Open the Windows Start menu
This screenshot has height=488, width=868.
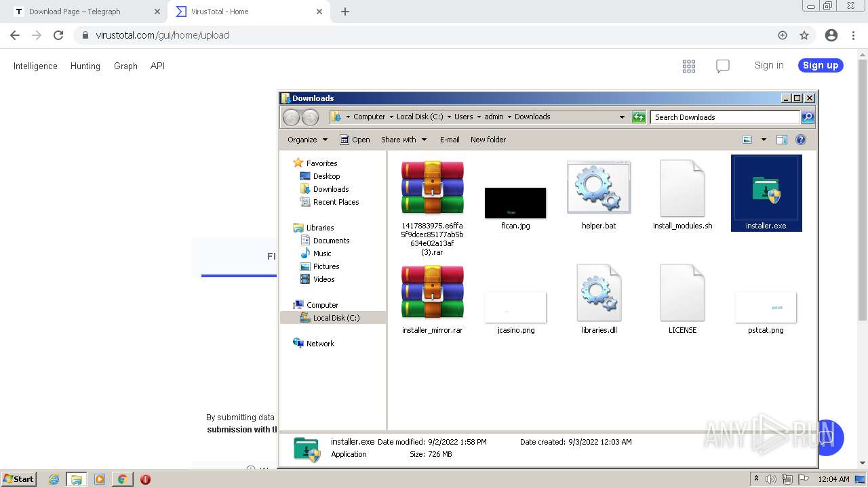[19, 479]
